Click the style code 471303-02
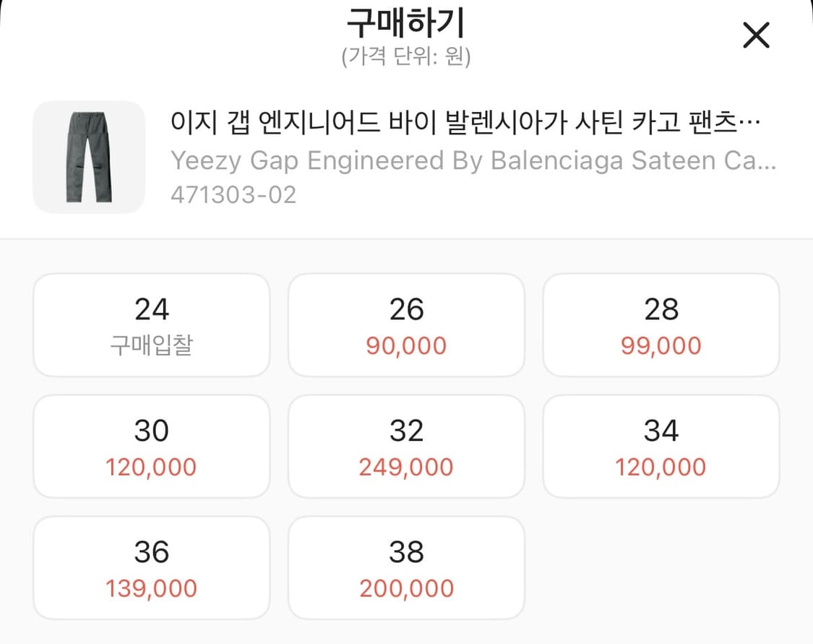 coord(233,194)
